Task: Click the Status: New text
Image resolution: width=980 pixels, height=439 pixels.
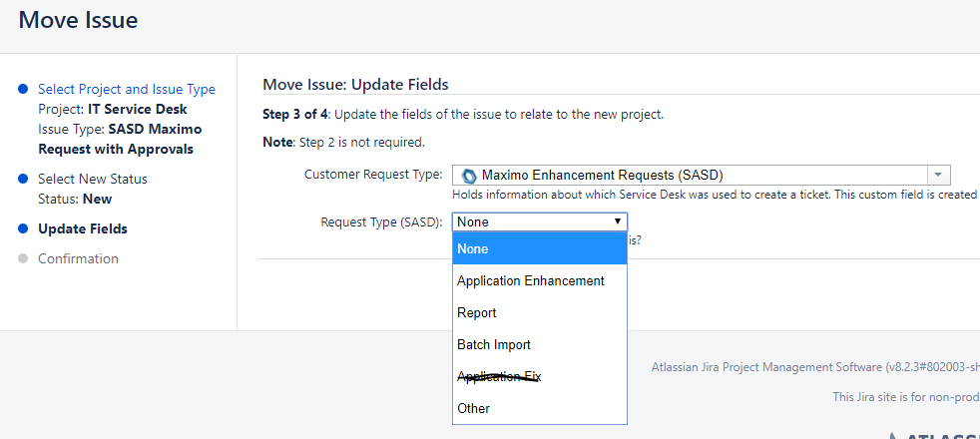Action: coord(75,200)
